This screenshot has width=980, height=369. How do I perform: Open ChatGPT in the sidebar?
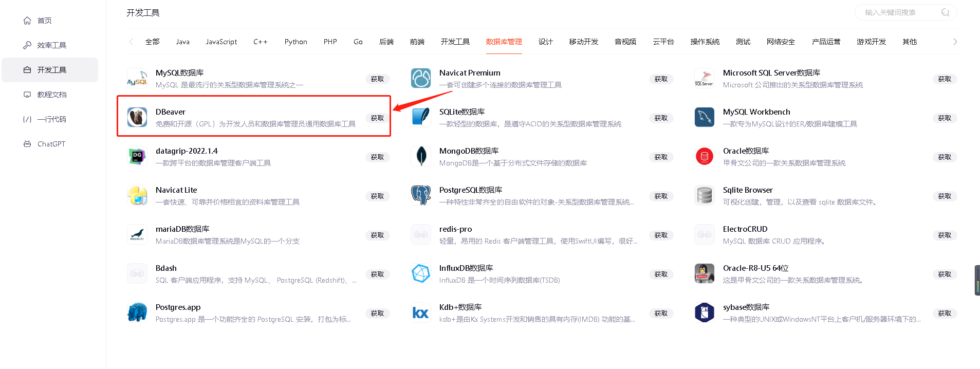(50, 144)
